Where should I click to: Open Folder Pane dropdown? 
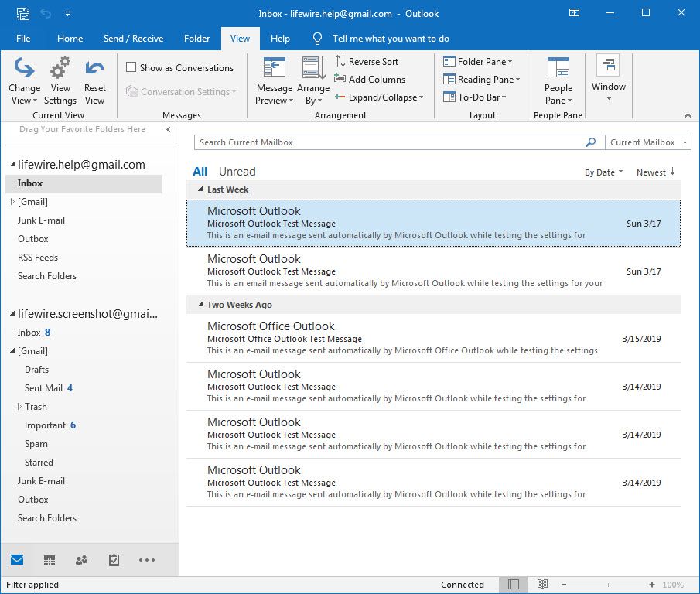pos(477,62)
